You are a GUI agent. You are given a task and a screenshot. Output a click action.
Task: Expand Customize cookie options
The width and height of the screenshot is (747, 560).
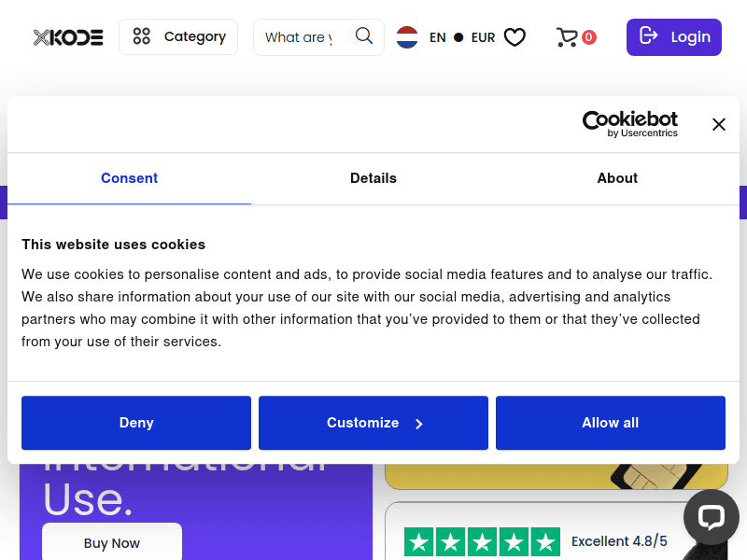[373, 423]
